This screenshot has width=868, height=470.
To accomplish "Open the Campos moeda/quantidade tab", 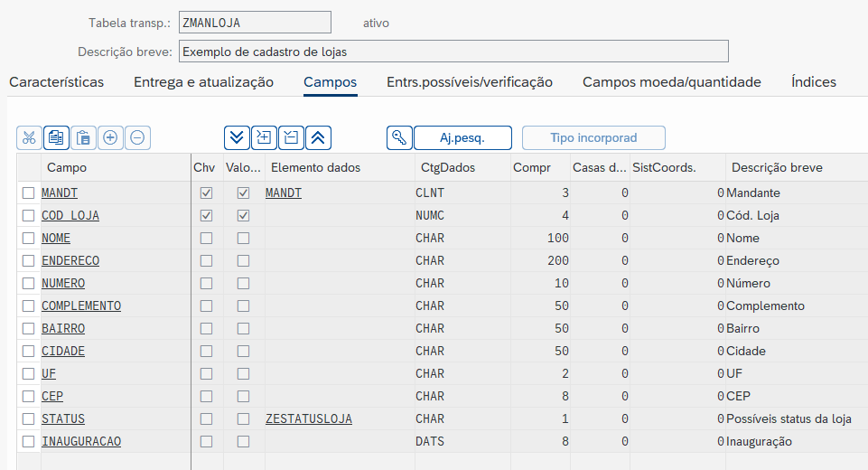I will click(x=671, y=82).
